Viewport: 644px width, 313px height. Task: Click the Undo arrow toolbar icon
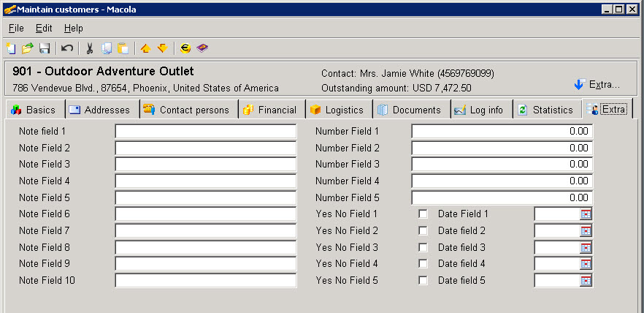click(67, 48)
